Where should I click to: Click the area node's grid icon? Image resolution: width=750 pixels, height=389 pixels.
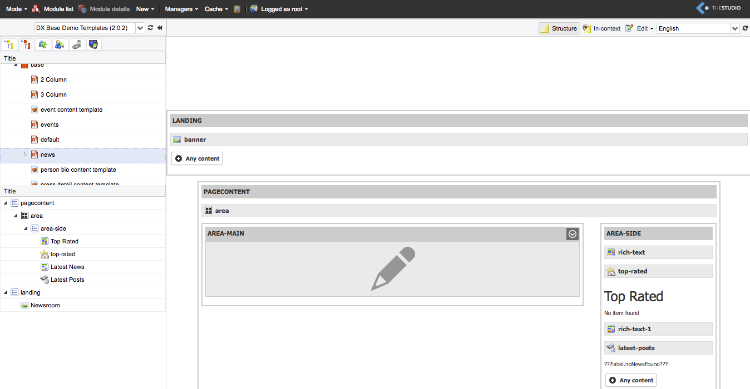24,216
